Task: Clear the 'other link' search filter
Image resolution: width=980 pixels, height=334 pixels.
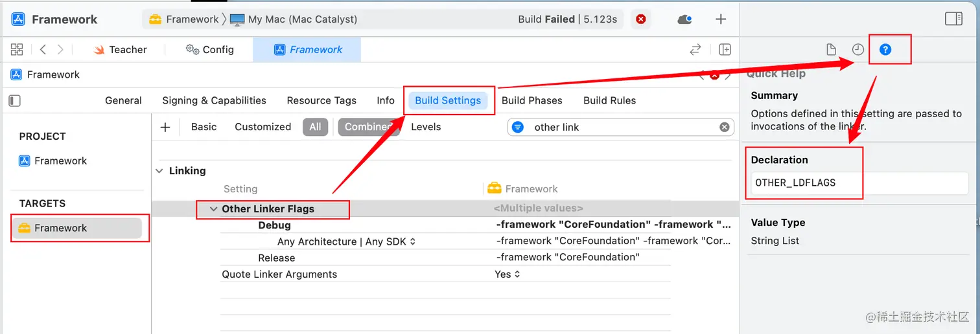Action: (x=725, y=127)
